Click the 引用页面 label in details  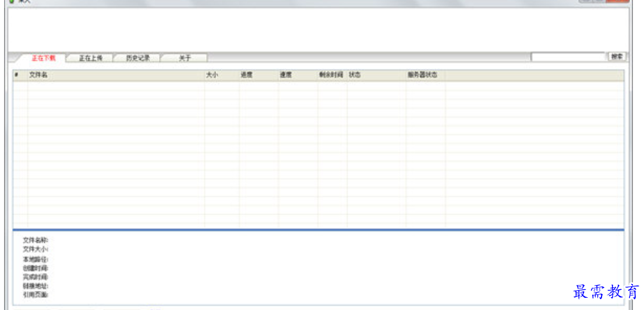coord(36,295)
